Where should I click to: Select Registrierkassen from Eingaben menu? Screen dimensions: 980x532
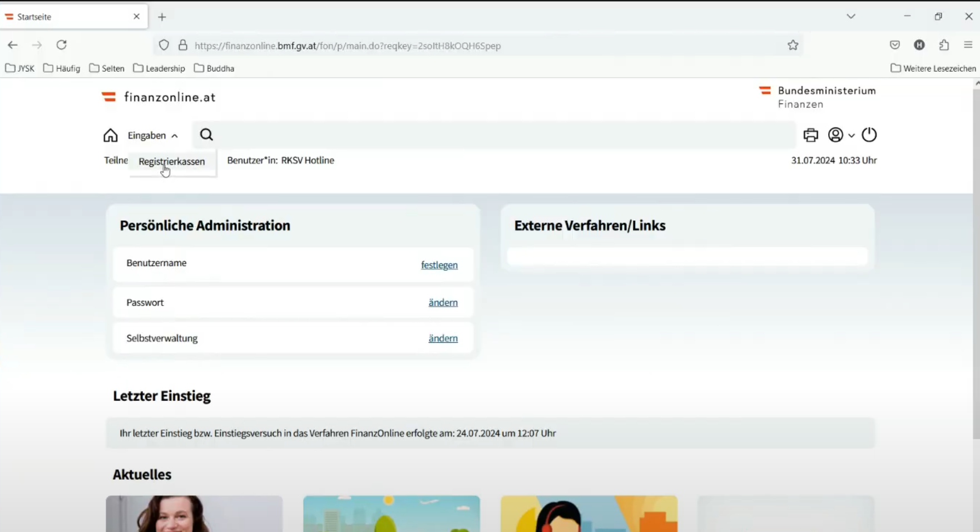[x=171, y=161]
